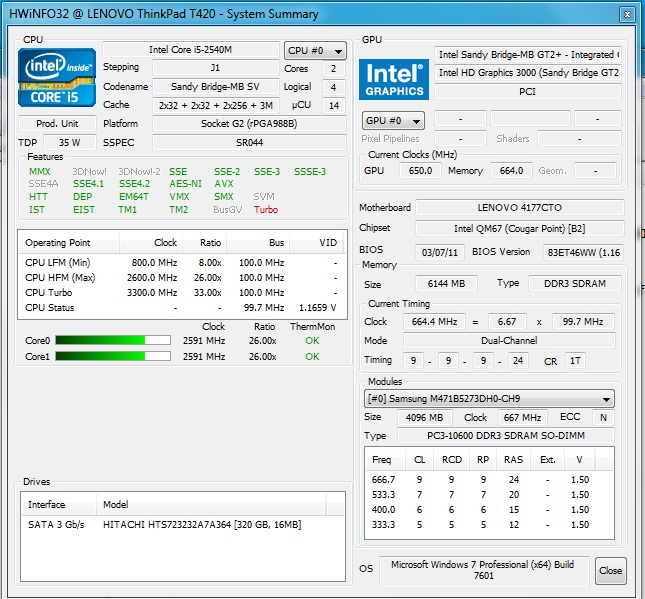The height and width of the screenshot is (599, 645).
Task: Click the SSE4.2 feature label
Action: coord(135,183)
